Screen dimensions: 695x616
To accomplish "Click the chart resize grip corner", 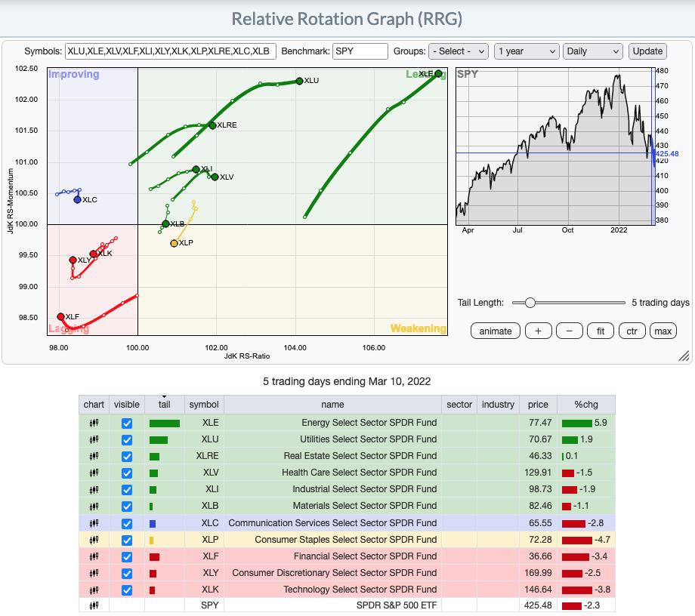I will pyautogui.click(x=684, y=356).
